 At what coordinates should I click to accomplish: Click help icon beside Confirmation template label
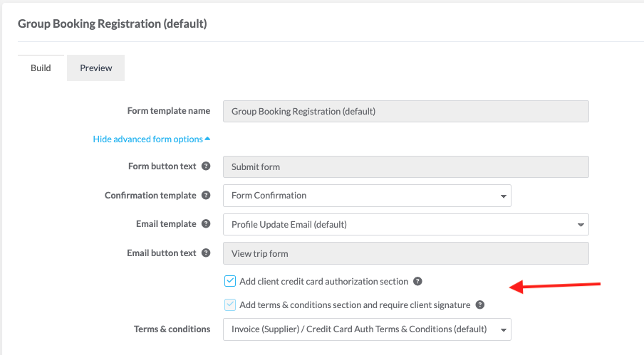pyautogui.click(x=206, y=195)
